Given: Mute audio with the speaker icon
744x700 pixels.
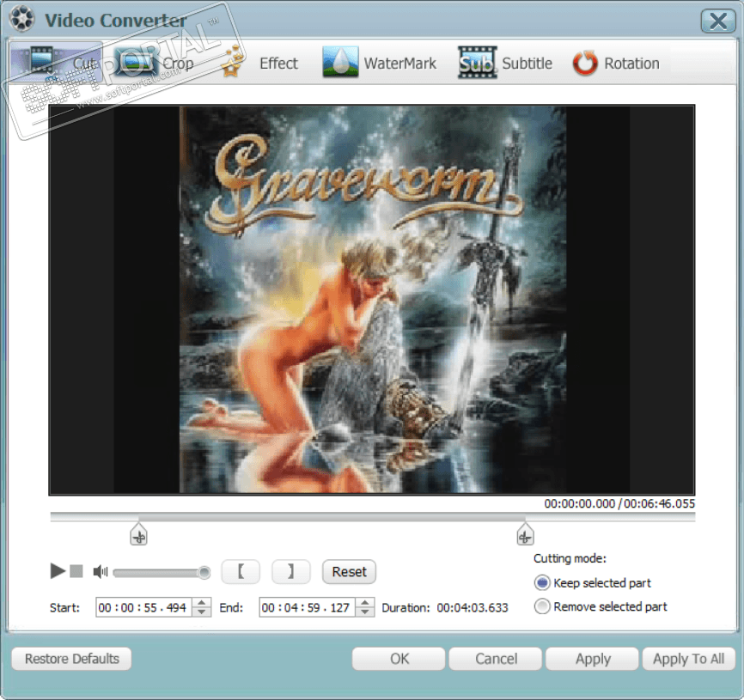Looking at the screenshot, I should 101,571.
